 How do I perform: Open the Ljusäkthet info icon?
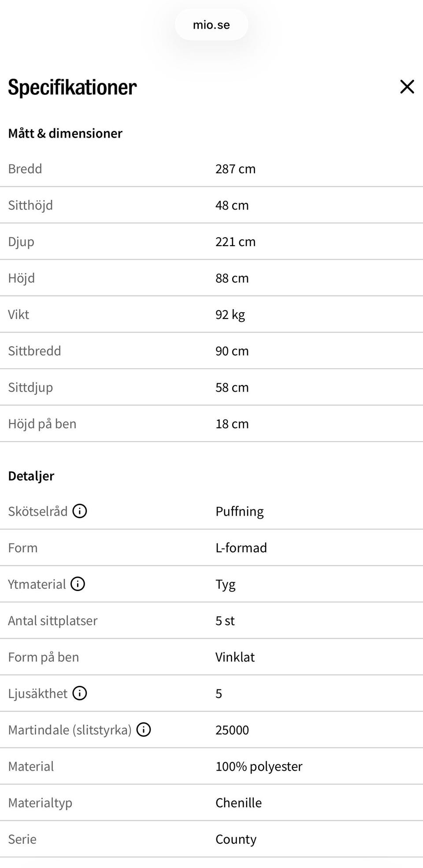[80, 693]
